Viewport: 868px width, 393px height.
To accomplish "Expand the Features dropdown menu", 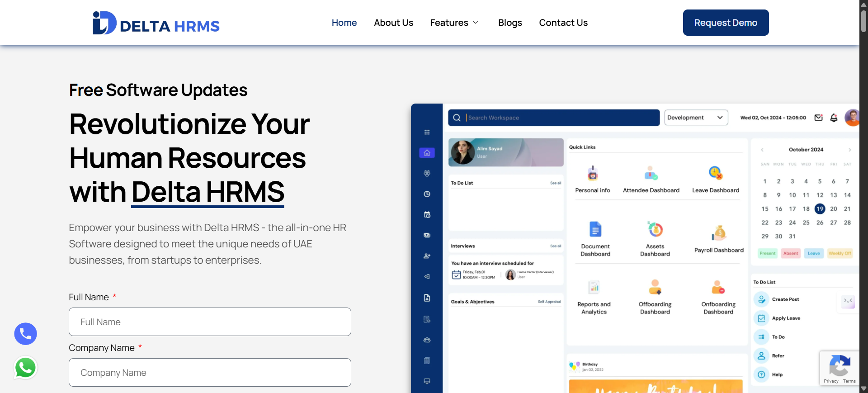I will tap(454, 23).
